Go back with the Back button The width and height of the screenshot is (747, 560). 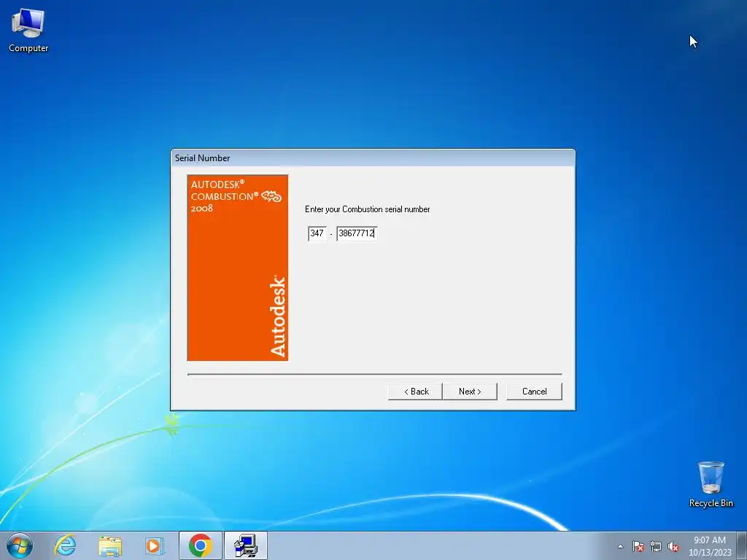point(415,392)
